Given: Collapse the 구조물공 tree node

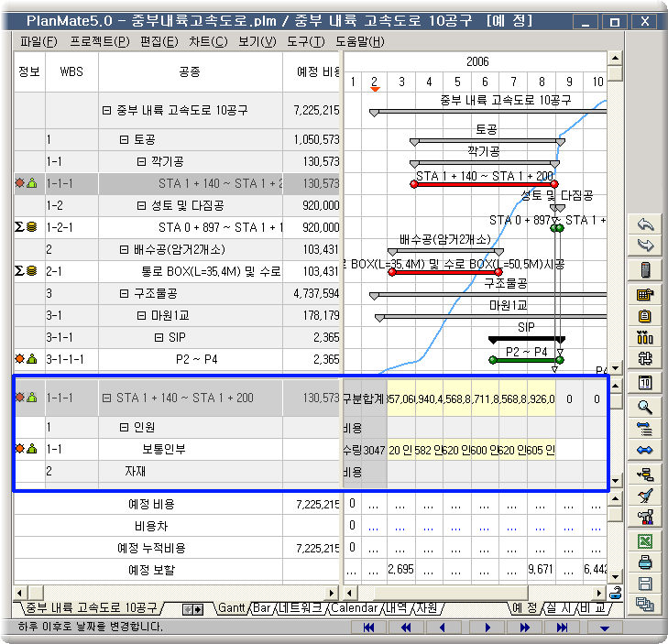Looking at the screenshot, I should 125,293.
